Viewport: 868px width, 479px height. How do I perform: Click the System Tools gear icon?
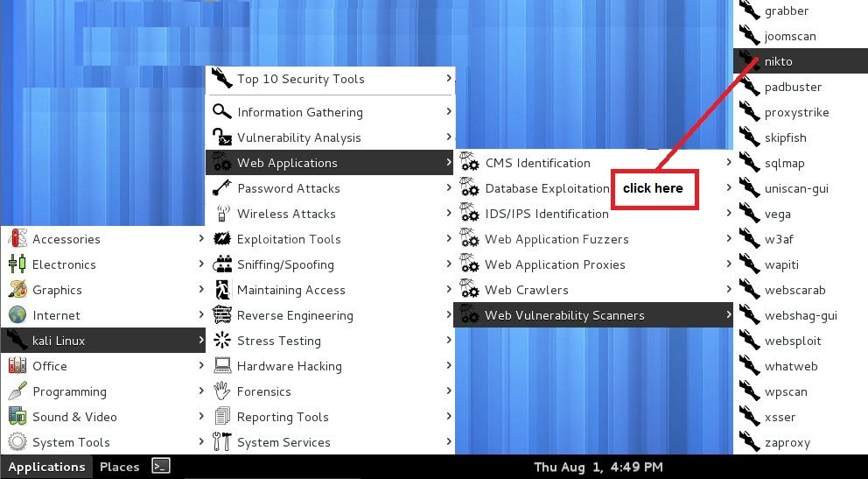coord(17,442)
